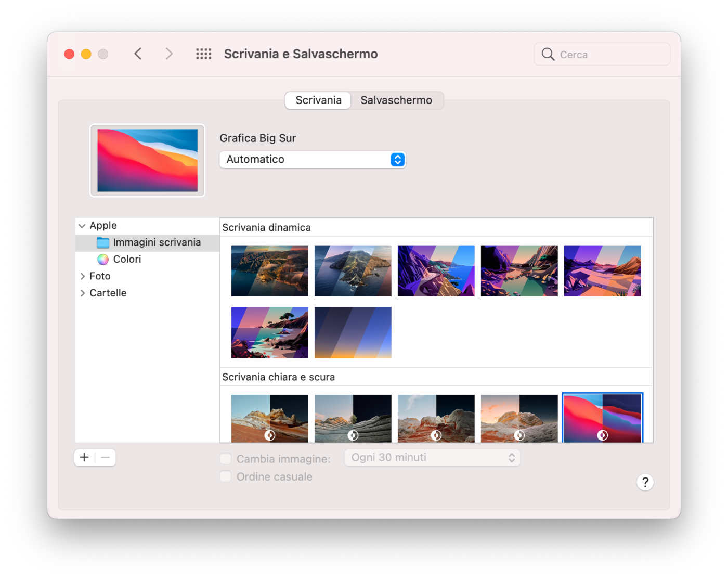This screenshot has width=728, height=581.
Task: Select the Scrivania tab
Action: [318, 100]
